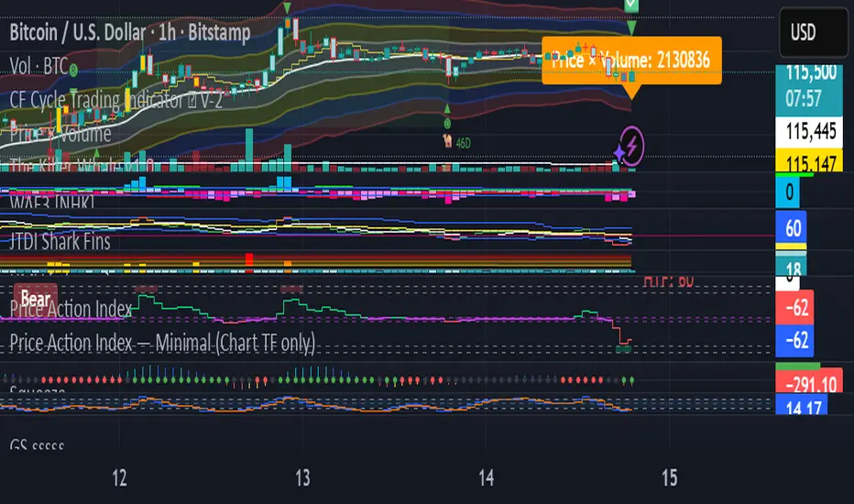854x504 pixels.
Task: Click the orange Price × Volume: 2130836 label
Action: coord(631,60)
